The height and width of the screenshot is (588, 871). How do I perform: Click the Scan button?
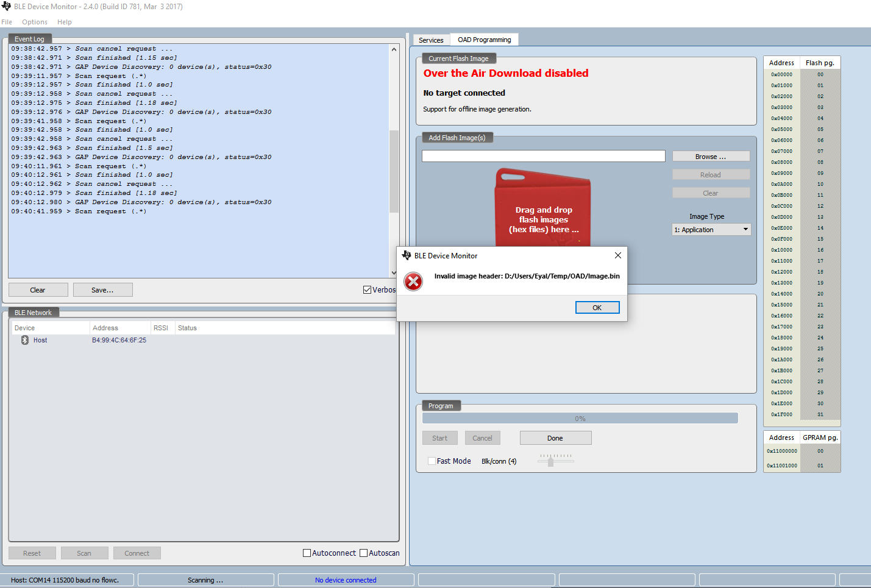(84, 553)
